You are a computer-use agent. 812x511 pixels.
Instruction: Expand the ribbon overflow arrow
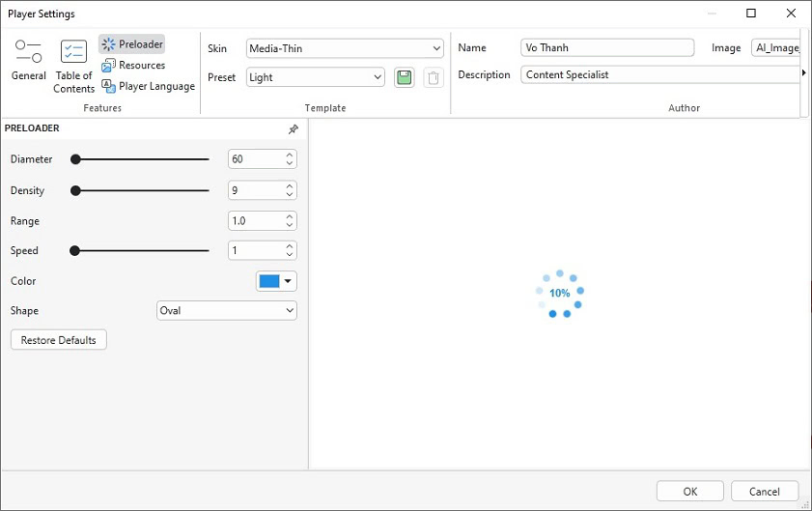click(x=803, y=73)
